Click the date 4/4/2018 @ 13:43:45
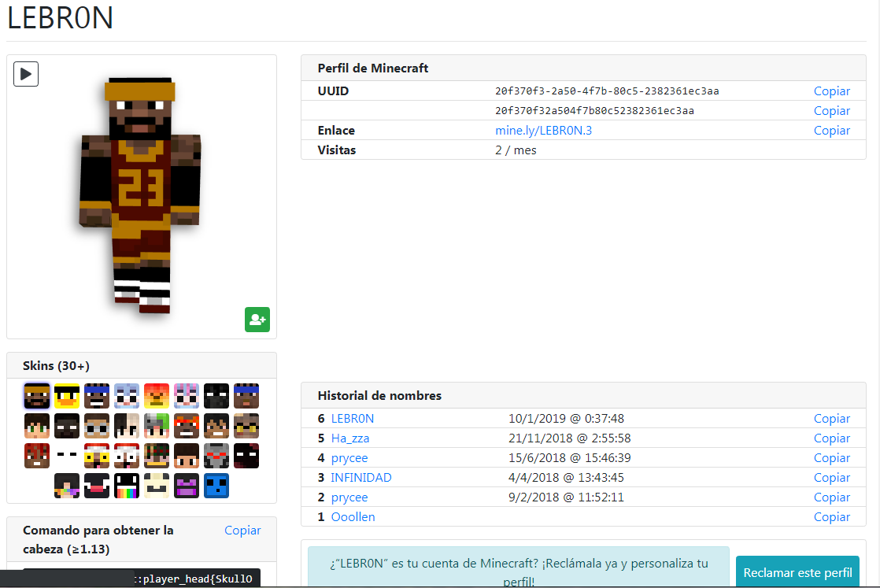 click(x=566, y=478)
